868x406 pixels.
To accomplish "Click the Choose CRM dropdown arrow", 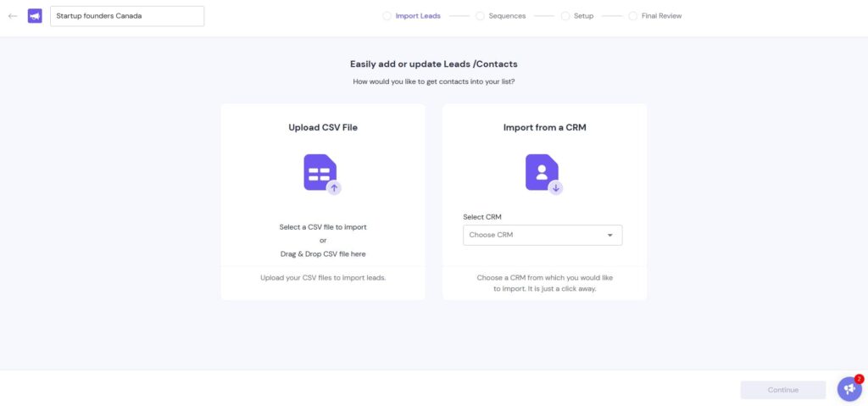I will (x=610, y=236).
